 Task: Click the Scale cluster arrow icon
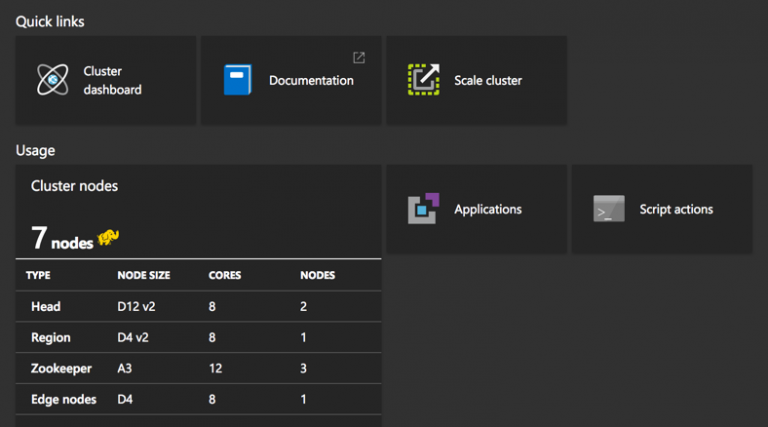(x=423, y=80)
